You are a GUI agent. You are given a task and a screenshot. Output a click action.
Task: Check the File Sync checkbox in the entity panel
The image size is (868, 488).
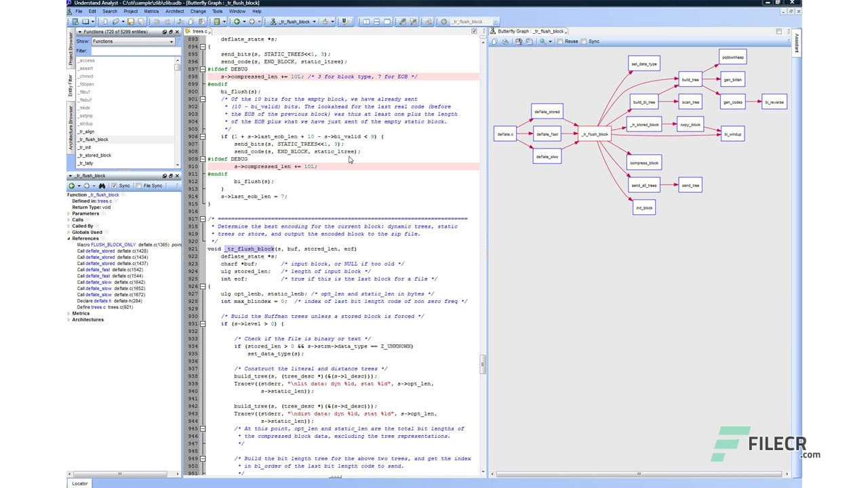(x=139, y=186)
